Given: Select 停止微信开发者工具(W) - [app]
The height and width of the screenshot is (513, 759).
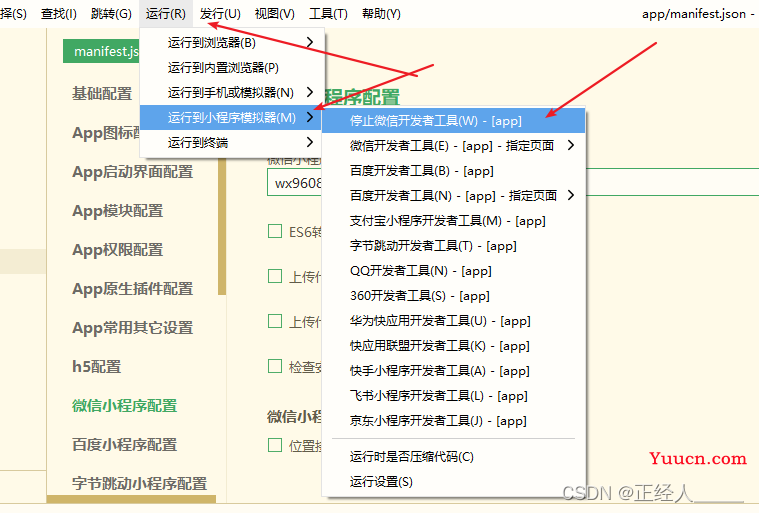Looking at the screenshot, I should pyautogui.click(x=453, y=121).
